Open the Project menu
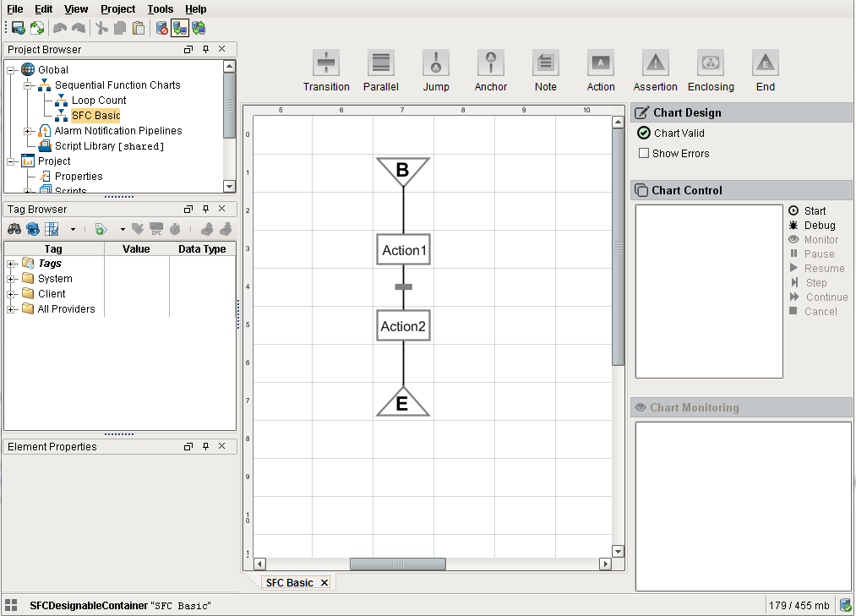The height and width of the screenshot is (616, 856). point(117,9)
